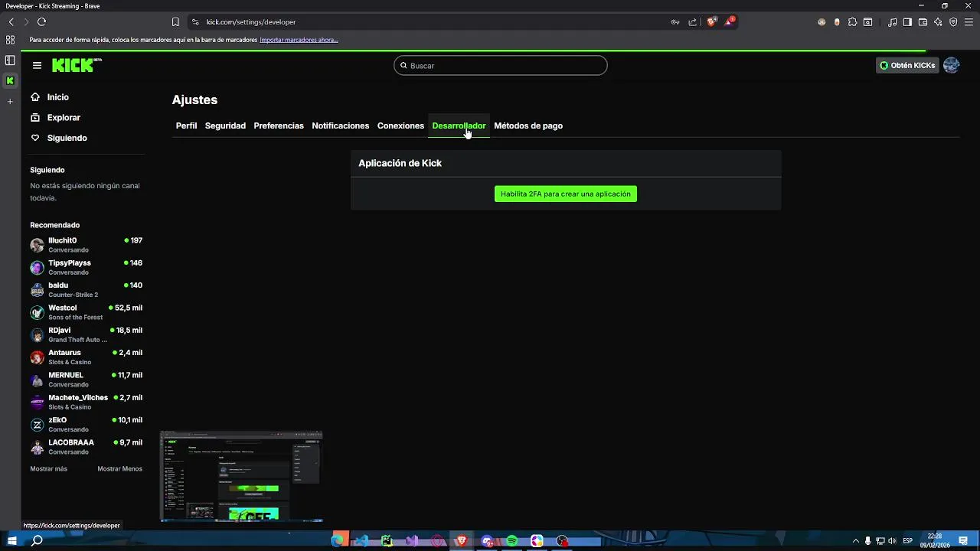Click the bookmark icon in address bar
Screen dimensions: 980x551
pos(175,22)
